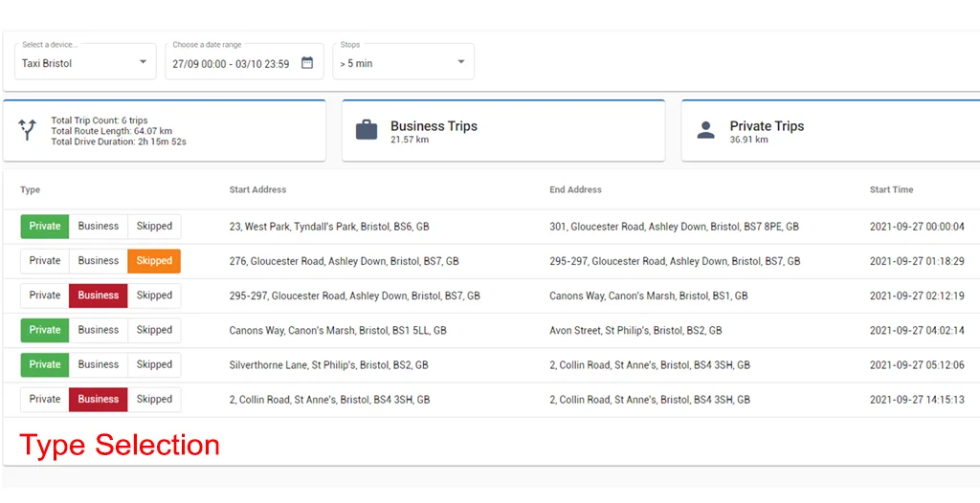Click Total Route Length: 64.07 km text
Viewport: 980px width, 503px height.
(111, 131)
